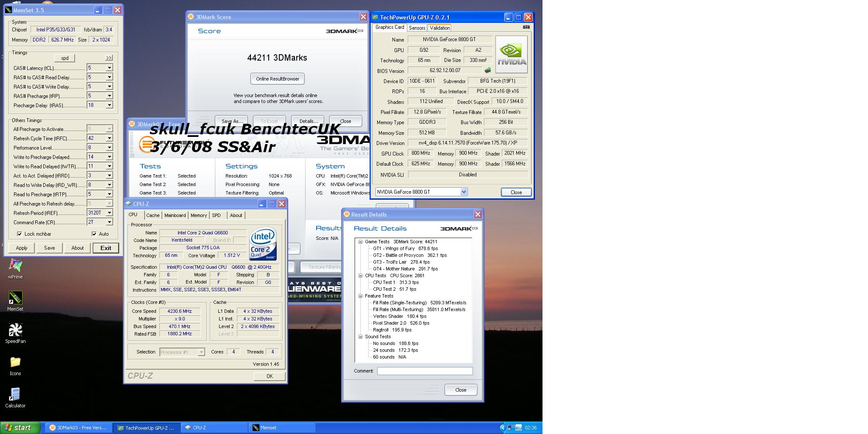Toggle the Auto checkbox in MemSet
The height and width of the screenshot is (434, 868).
(x=94, y=234)
